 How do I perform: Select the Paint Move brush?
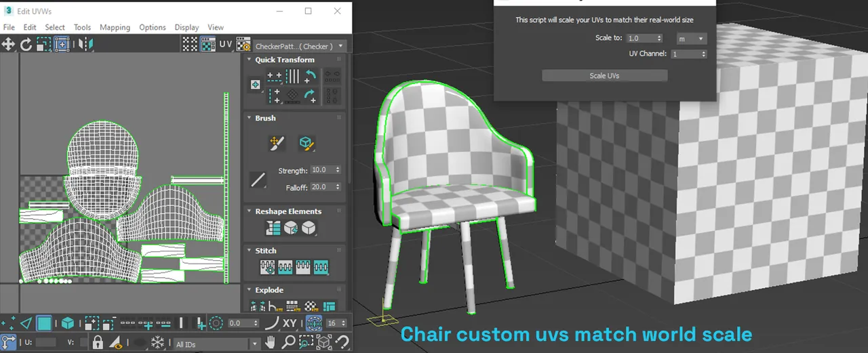pos(276,143)
